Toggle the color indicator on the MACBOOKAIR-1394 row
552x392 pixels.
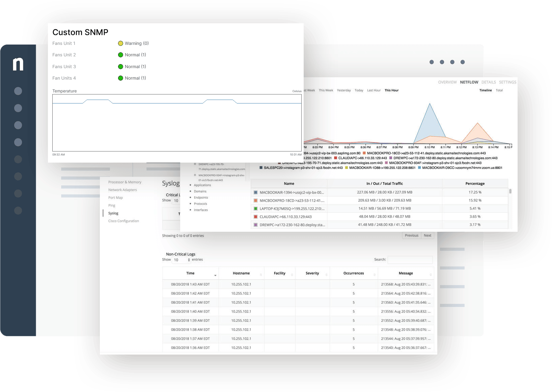click(x=255, y=192)
